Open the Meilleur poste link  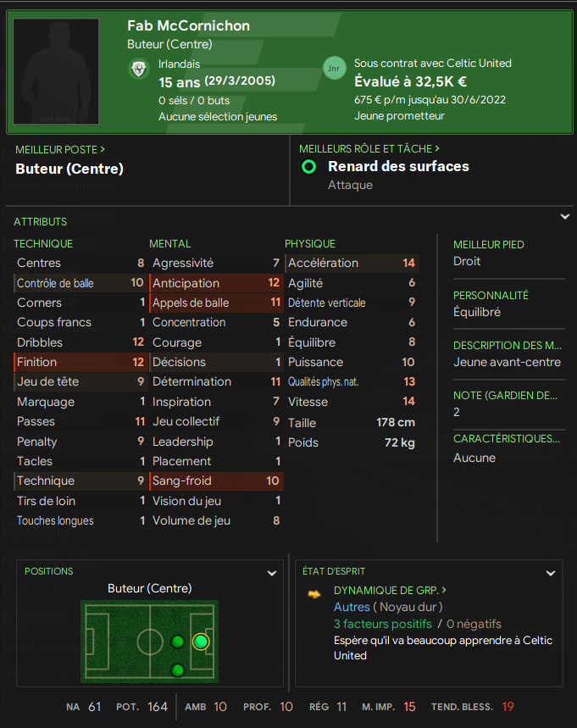60,149
